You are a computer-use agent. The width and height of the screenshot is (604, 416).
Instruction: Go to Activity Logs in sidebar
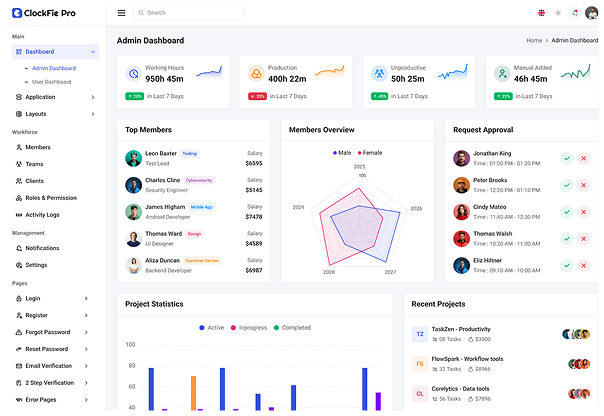click(x=42, y=214)
